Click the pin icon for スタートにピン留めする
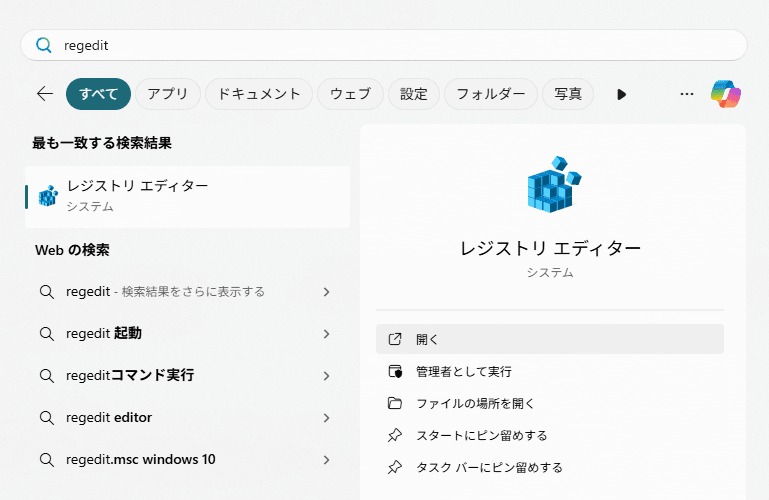The width and height of the screenshot is (769, 500). tap(395, 435)
